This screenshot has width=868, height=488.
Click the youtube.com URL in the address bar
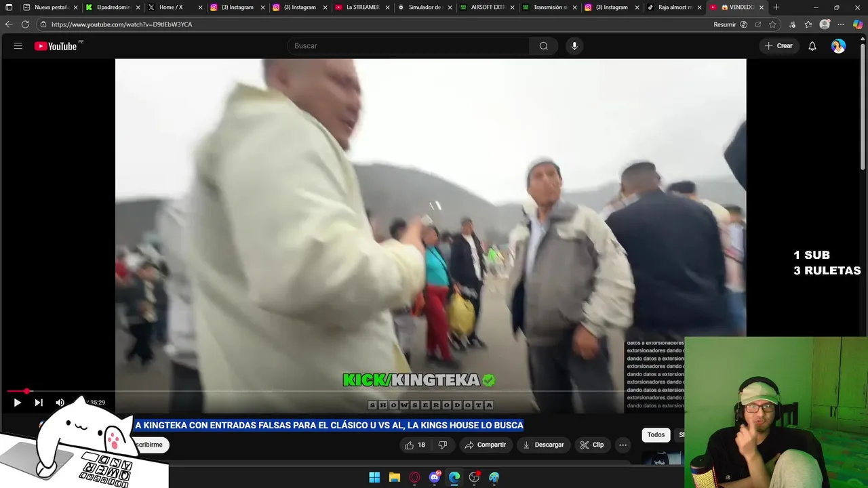[121, 24]
